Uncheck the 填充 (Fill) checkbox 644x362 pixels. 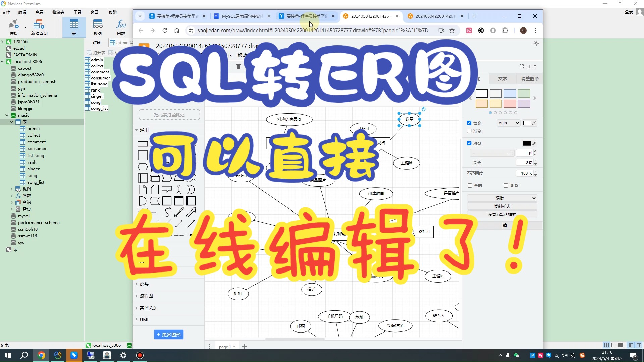(x=469, y=123)
